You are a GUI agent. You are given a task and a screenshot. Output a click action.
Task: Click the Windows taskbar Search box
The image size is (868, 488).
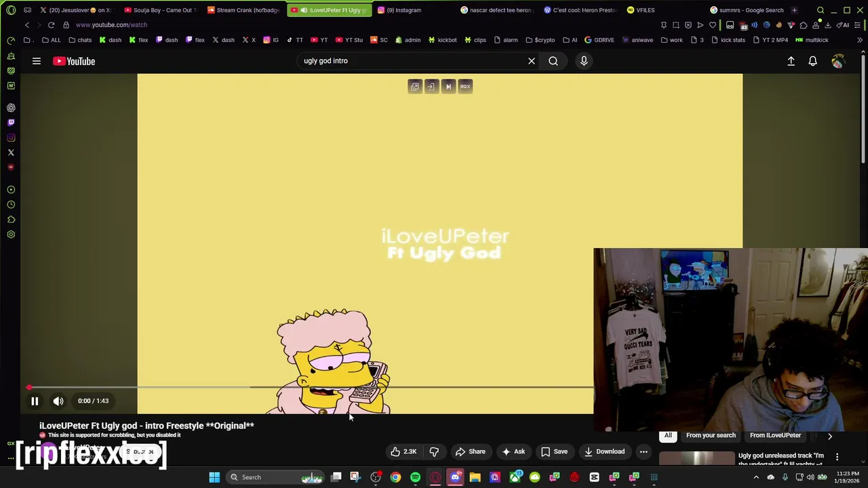click(x=275, y=477)
